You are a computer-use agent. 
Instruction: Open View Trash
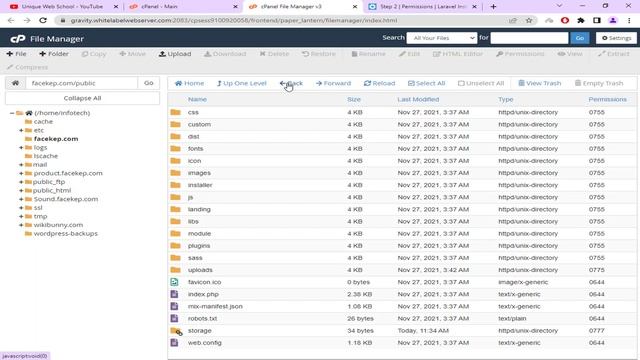tap(540, 83)
